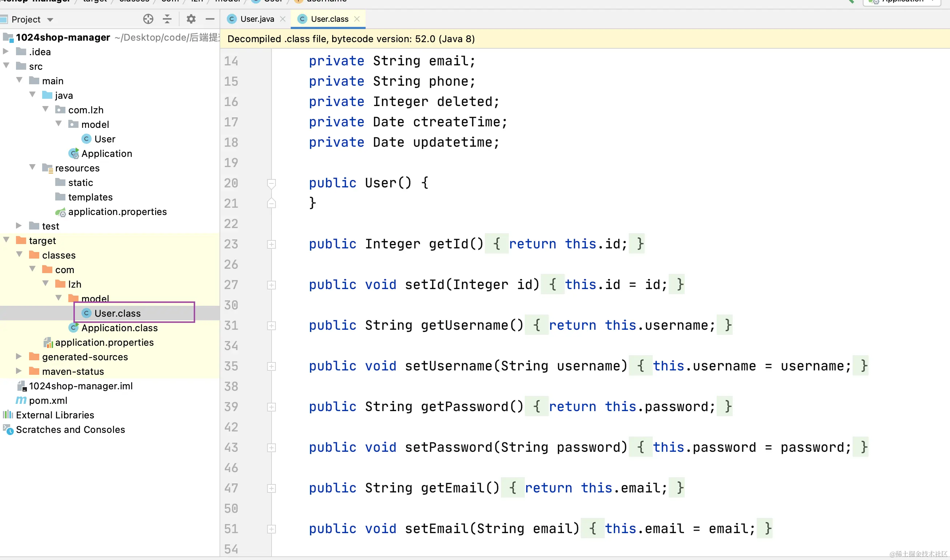This screenshot has width=950, height=560.
Task: Open Application.class in target folder
Action: [119, 328]
